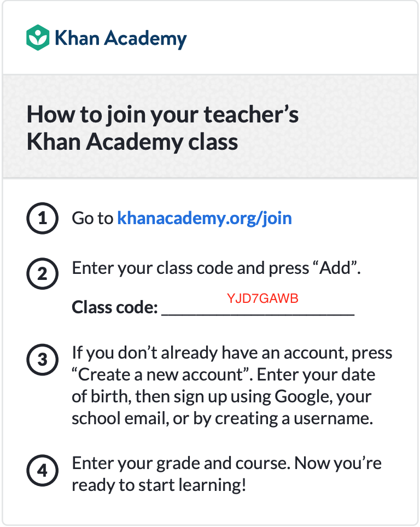Click the Khan Academy leaf logo icon

pyautogui.click(x=38, y=37)
